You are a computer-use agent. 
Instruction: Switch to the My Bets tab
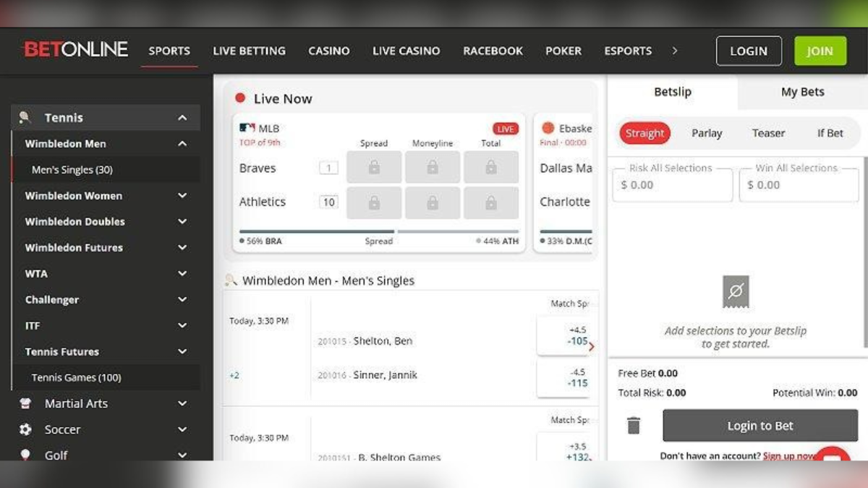[x=802, y=92]
